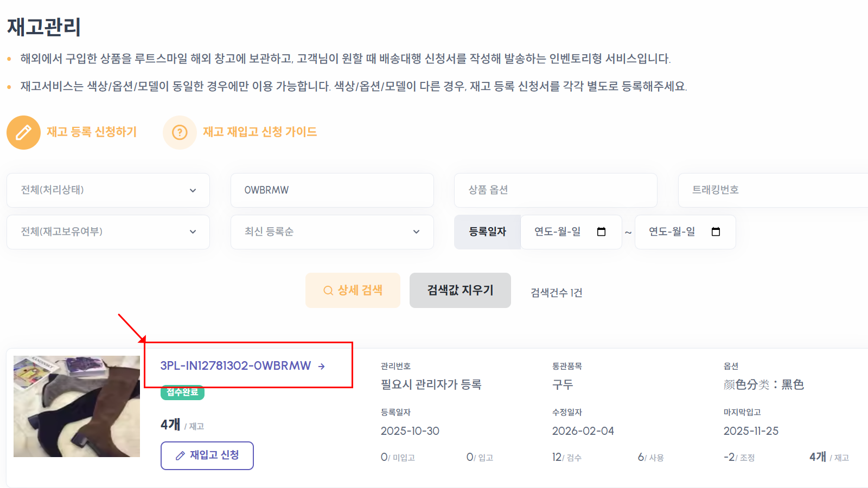Viewport: 868px width, 488px height.
Task: Click the pencil icon beside 재고 등록 신청하기
Action: [23, 132]
